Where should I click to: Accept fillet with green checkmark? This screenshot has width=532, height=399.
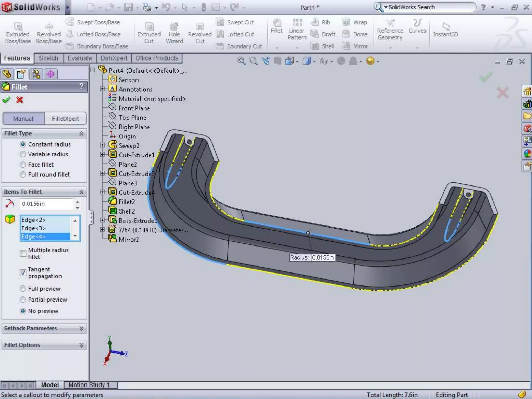6,100
